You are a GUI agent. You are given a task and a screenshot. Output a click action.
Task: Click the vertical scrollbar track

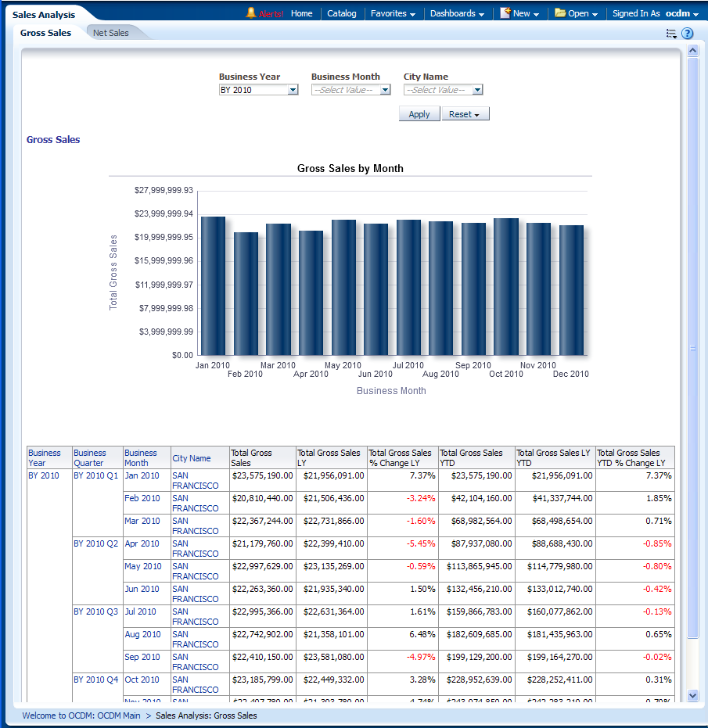[692, 469]
